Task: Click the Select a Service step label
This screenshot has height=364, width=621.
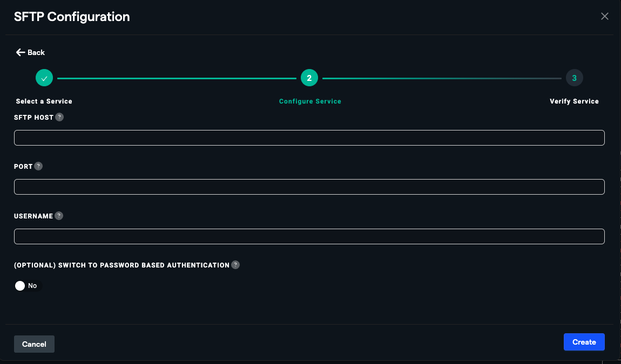Action: tap(44, 101)
